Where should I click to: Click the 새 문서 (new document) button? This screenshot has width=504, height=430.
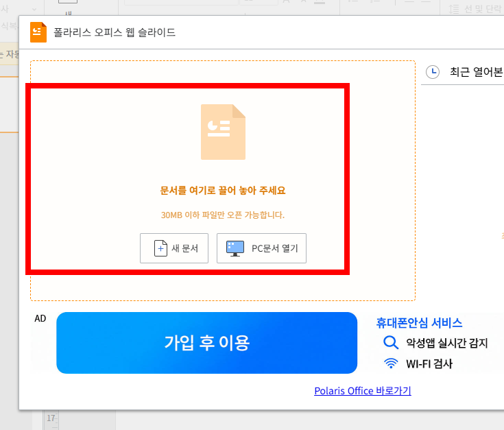point(174,248)
